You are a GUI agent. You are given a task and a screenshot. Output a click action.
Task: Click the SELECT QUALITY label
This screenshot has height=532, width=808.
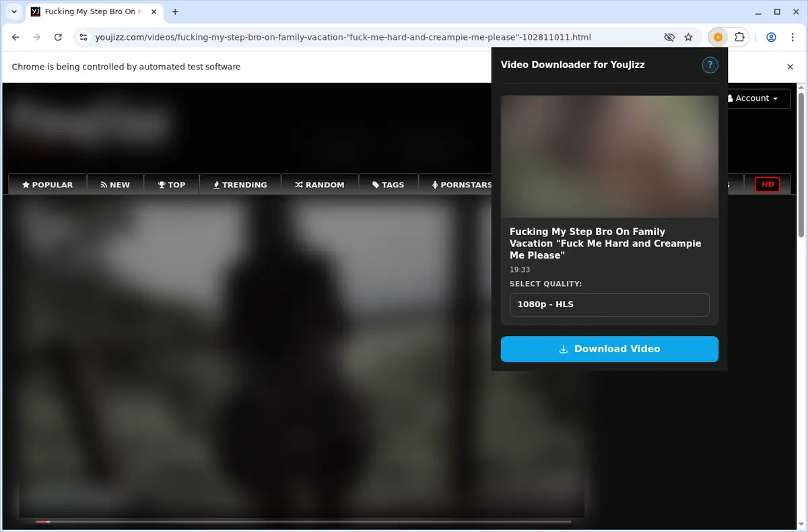[546, 284]
